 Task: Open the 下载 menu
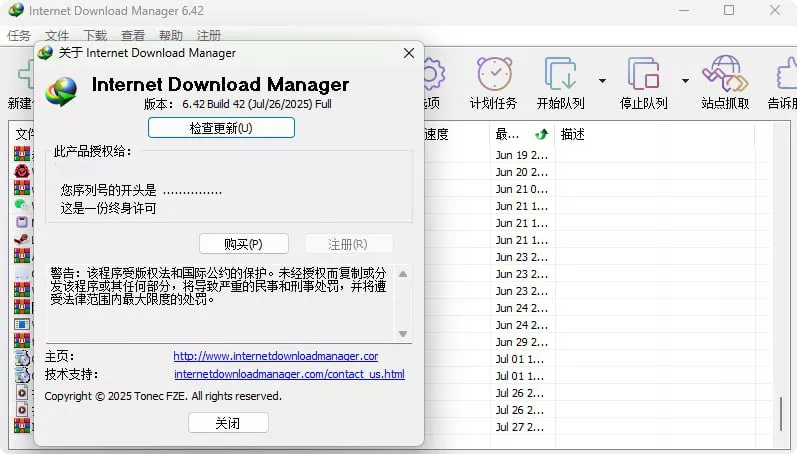(95, 35)
